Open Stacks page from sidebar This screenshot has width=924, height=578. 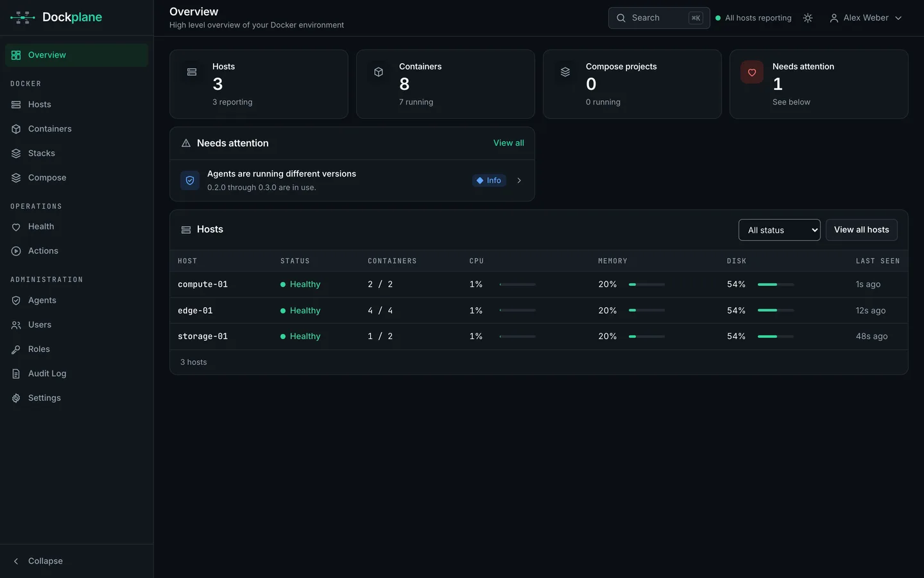pos(76,153)
